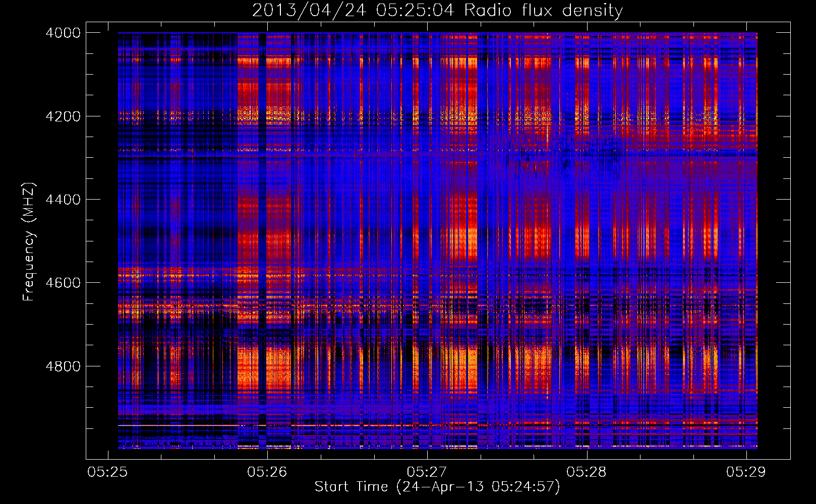The image size is (816, 504).
Task: Click the 05:29 time axis label
Action: pyautogui.click(x=746, y=472)
